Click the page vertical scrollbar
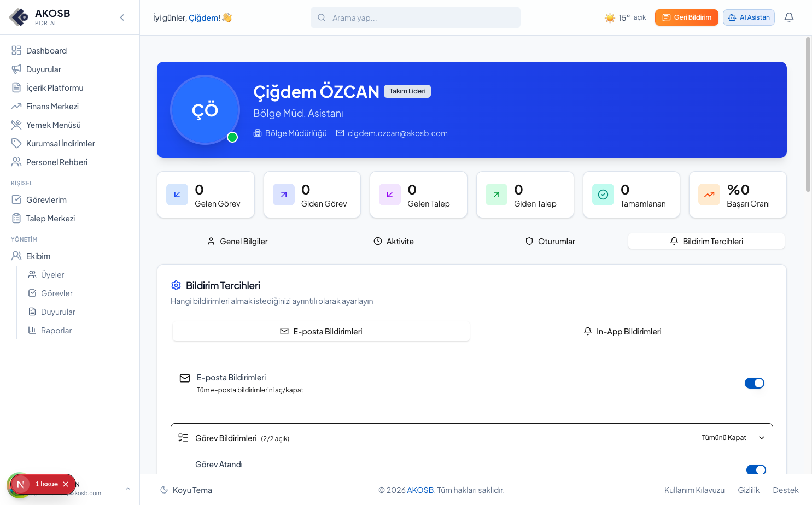 point(808,114)
